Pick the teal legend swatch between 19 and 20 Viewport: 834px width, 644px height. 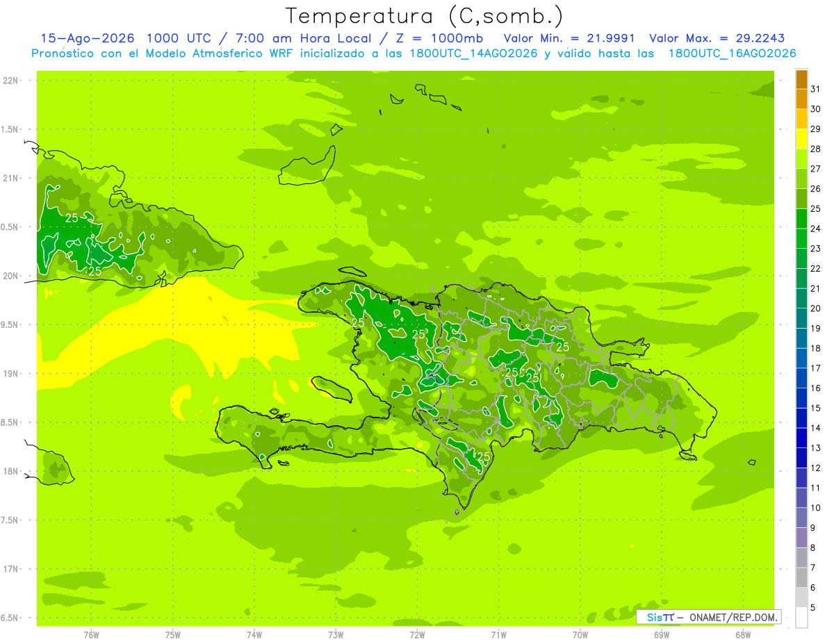pos(801,318)
